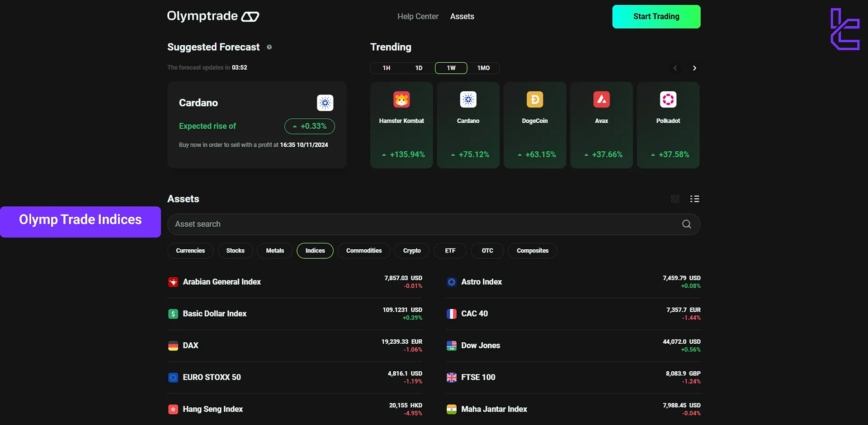Click the asset search magnifier icon
The width and height of the screenshot is (868, 425).
pyautogui.click(x=687, y=224)
